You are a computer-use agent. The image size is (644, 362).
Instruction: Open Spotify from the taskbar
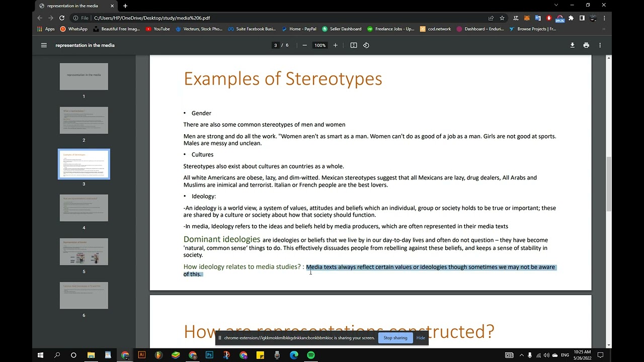point(311,355)
